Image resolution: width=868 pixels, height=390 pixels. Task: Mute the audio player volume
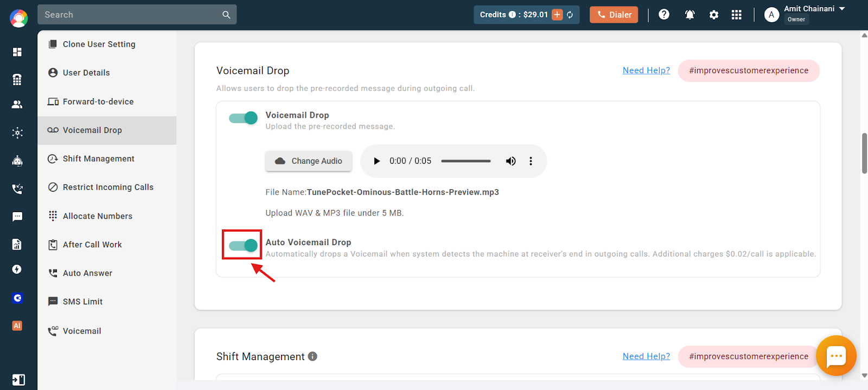[510, 161]
